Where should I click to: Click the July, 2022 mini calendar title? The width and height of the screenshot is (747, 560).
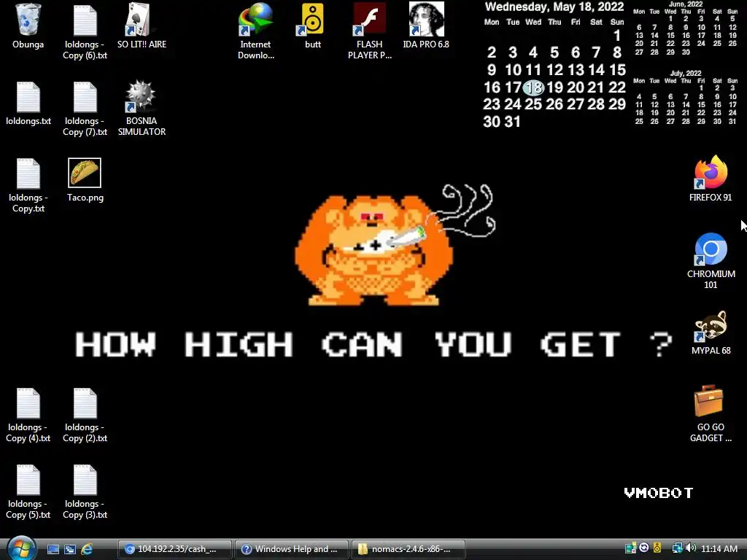(686, 74)
